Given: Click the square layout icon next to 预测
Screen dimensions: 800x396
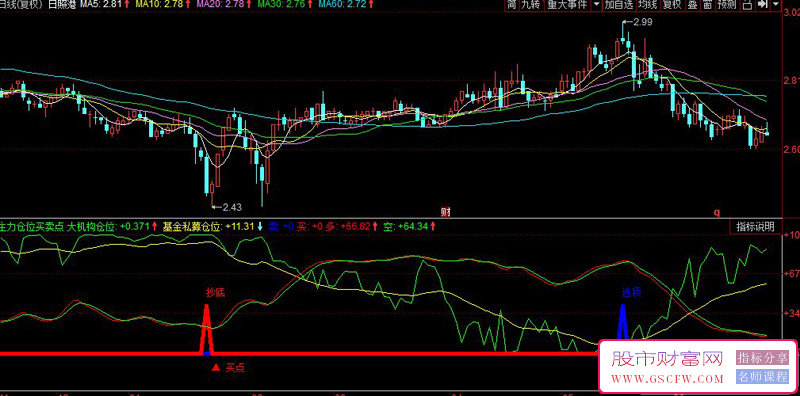Looking at the screenshot, I should 748,5.
